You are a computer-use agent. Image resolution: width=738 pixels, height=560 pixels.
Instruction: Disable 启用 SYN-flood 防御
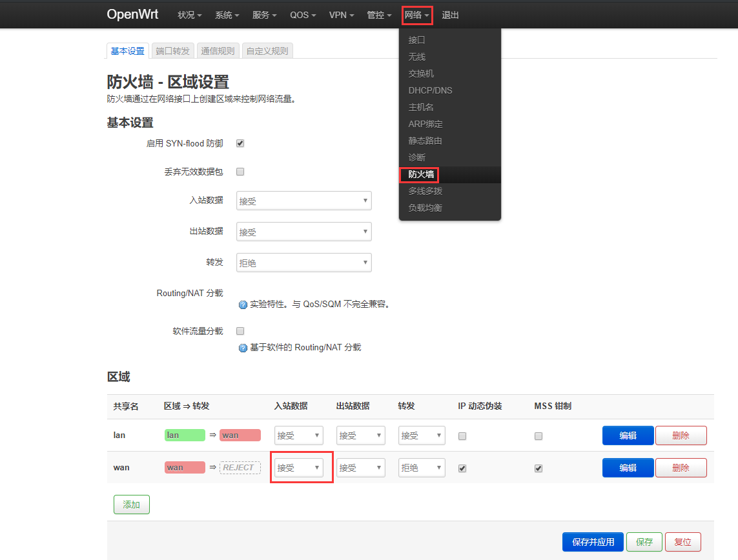coord(240,143)
